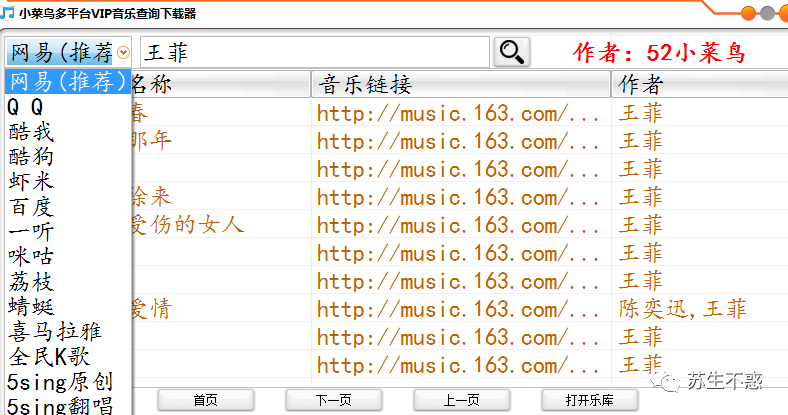Image resolution: width=788 pixels, height=415 pixels.
Task: Choose 5sing翻唱 from the platform list
Action: [x=68, y=405]
